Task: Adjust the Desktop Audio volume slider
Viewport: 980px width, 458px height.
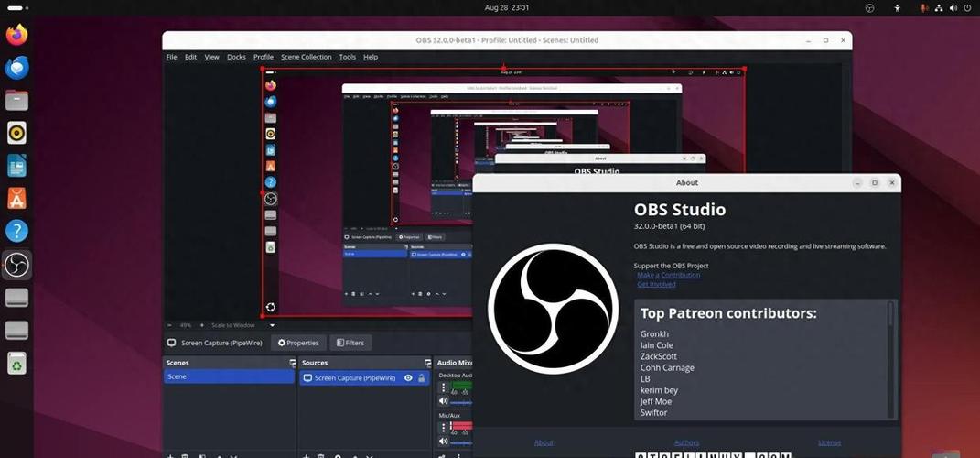Action: click(x=461, y=402)
